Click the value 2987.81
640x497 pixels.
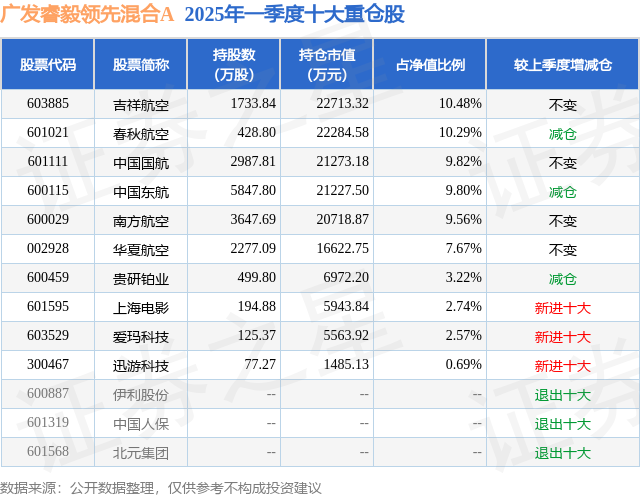pos(253,162)
